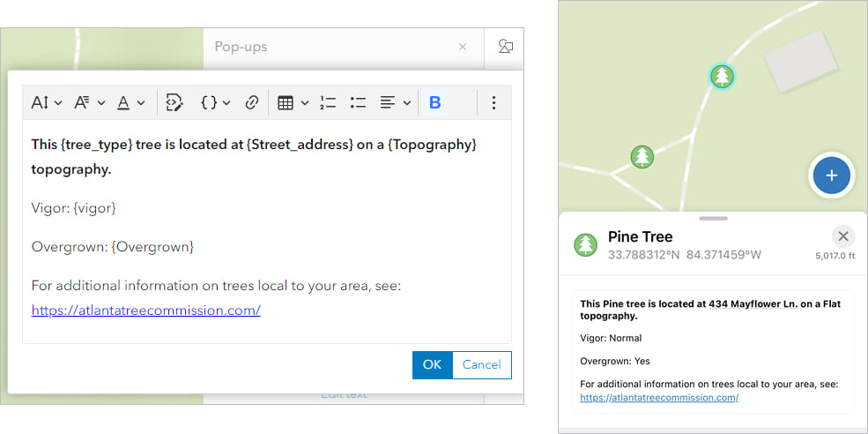The width and height of the screenshot is (868, 434).
Task: Expand the text alignment dropdown arrow
Action: click(x=407, y=103)
